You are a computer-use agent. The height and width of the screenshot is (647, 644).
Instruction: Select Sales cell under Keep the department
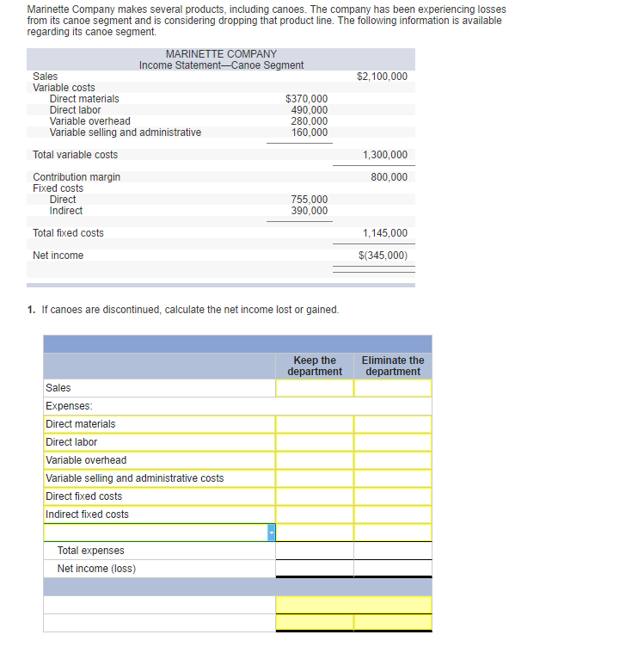[315, 388]
